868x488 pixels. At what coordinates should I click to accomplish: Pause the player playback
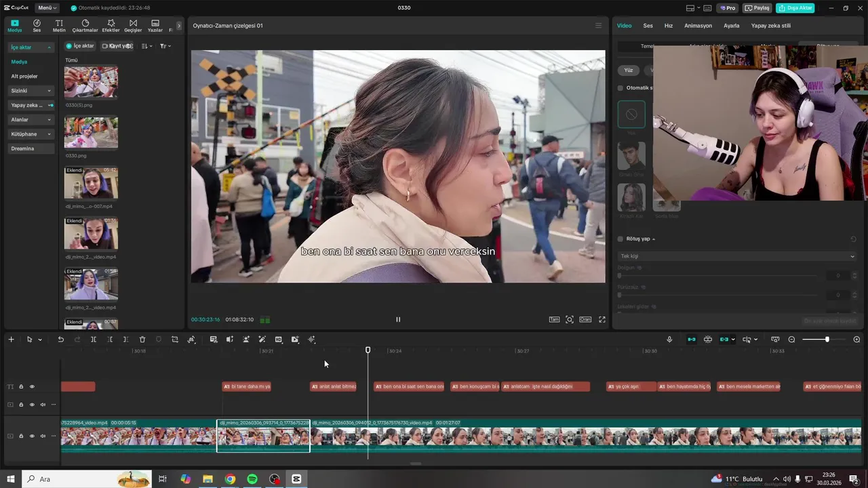pos(398,319)
